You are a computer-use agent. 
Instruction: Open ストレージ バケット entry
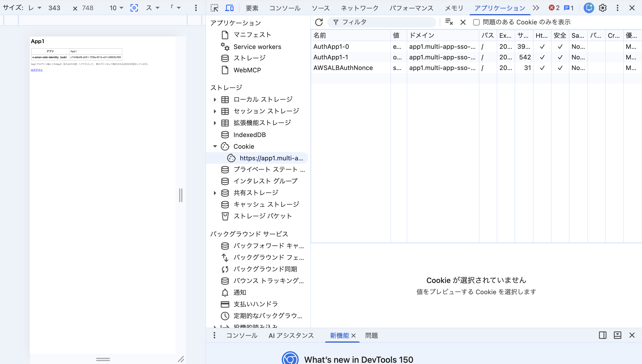tap(257, 216)
